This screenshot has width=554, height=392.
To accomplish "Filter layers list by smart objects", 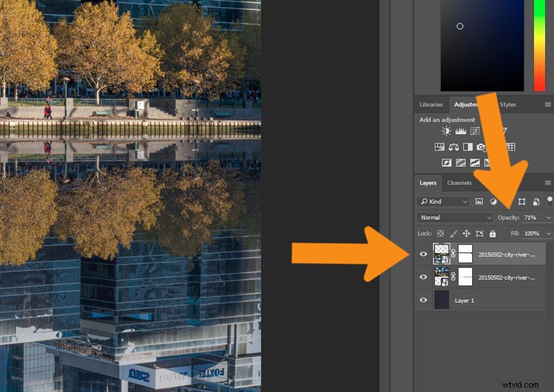I will (536, 202).
